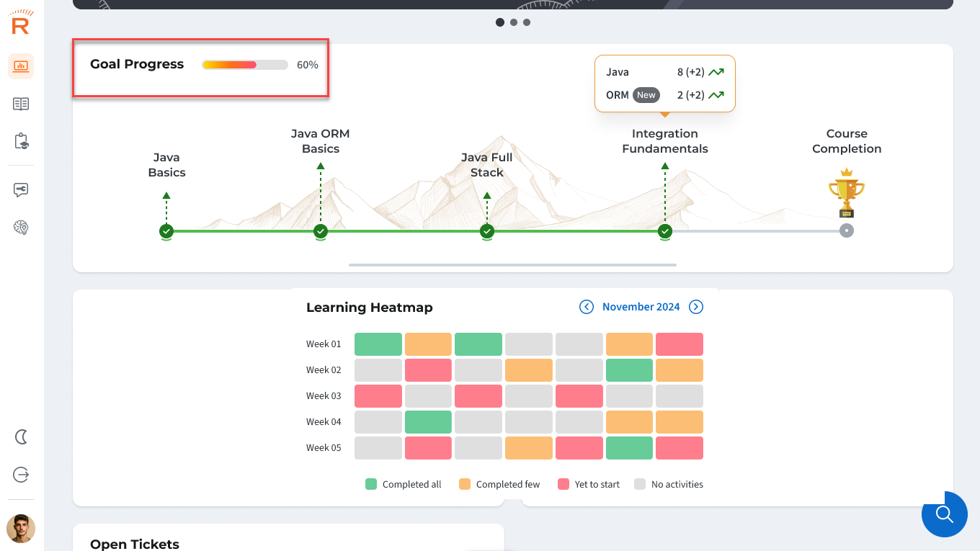
Task: Open the AI brain icon in sidebar
Action: point(21,228)
